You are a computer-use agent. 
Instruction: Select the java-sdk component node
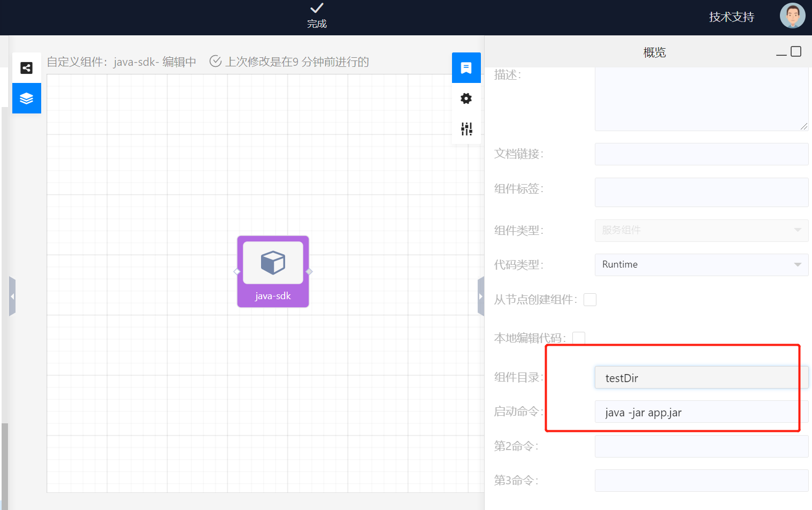point(273,271)
